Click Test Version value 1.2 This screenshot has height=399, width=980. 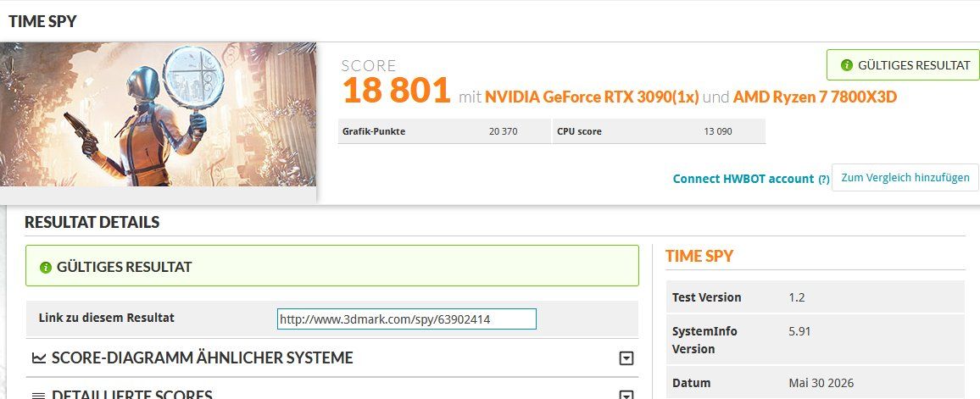coord(797,297)
